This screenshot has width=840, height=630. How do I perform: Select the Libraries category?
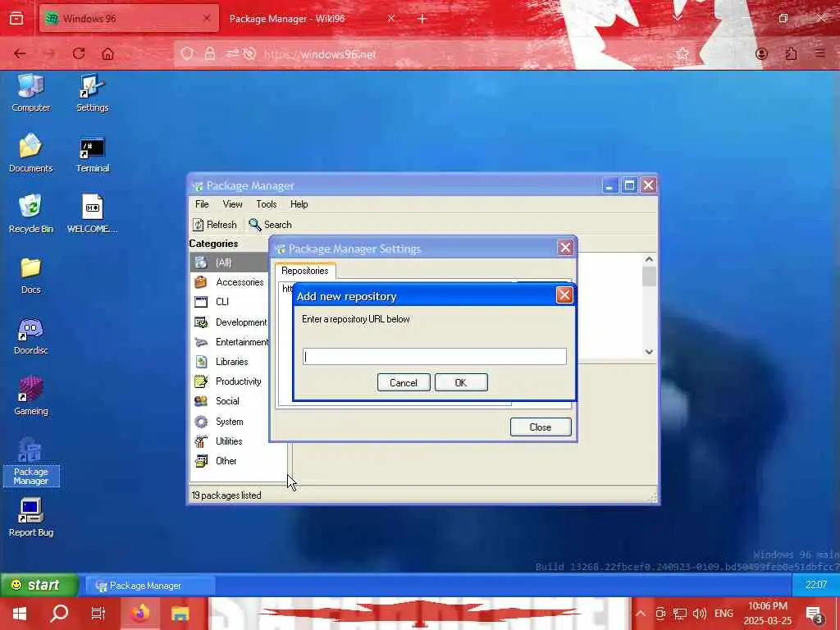tap(230, 362)
